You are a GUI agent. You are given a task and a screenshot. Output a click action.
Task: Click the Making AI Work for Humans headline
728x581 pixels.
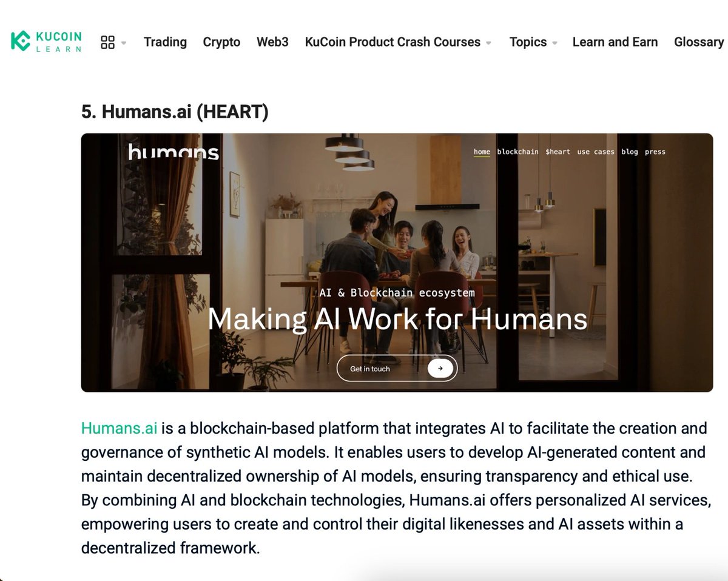point(397,318)
